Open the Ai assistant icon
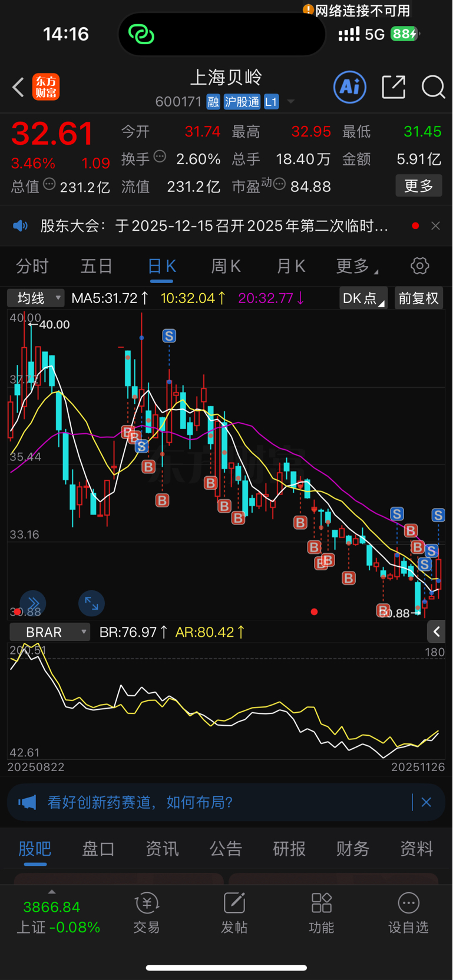 pos(350,87)
